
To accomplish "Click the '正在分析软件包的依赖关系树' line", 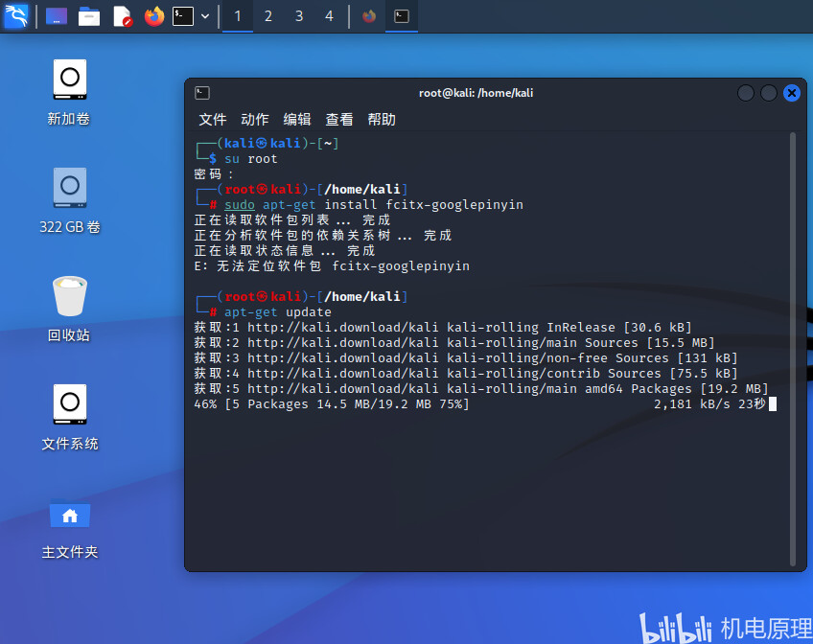I will pos(323,236).
